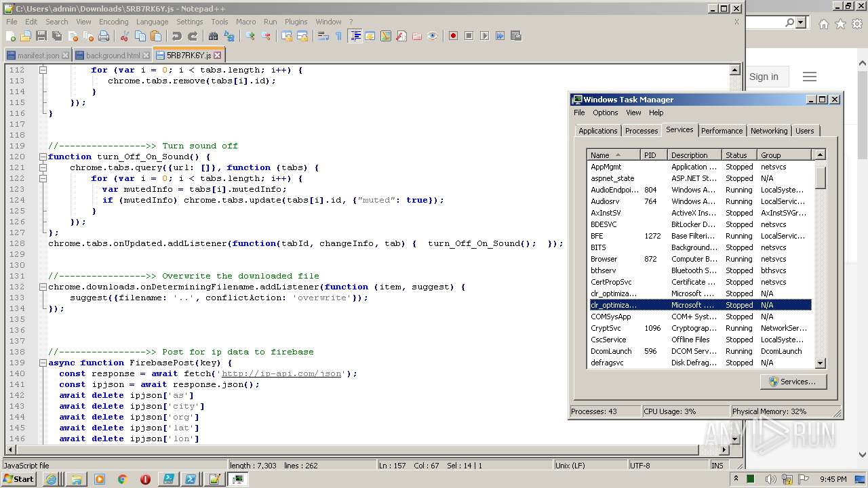This screenshot has height=488, width=868.
Task: Open Find with the binoculars icon
Action: click(x=214, y=36)
